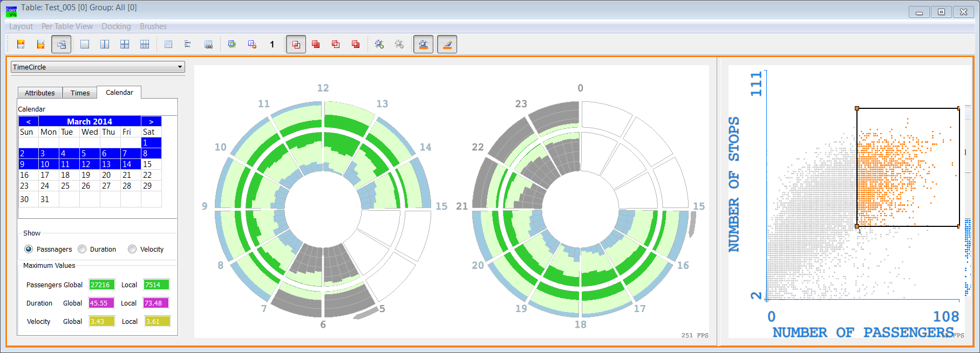Click the number 1 toolbar button

272,44
